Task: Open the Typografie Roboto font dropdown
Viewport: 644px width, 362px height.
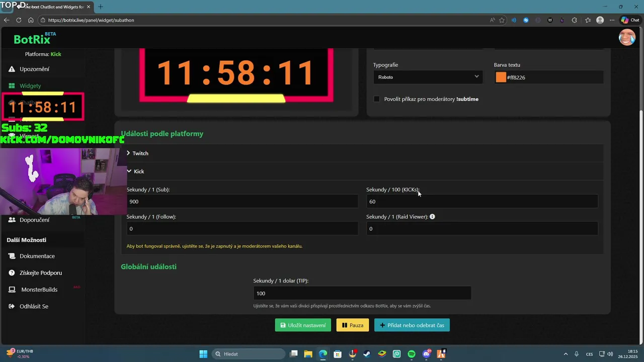Action: [x=428, y=77]
